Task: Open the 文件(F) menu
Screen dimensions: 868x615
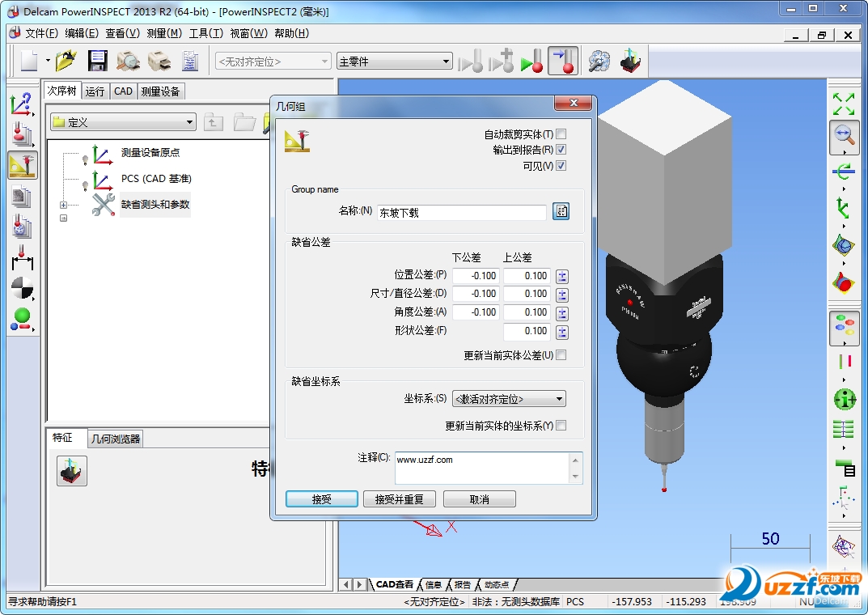Action: (x=41, y=33)
